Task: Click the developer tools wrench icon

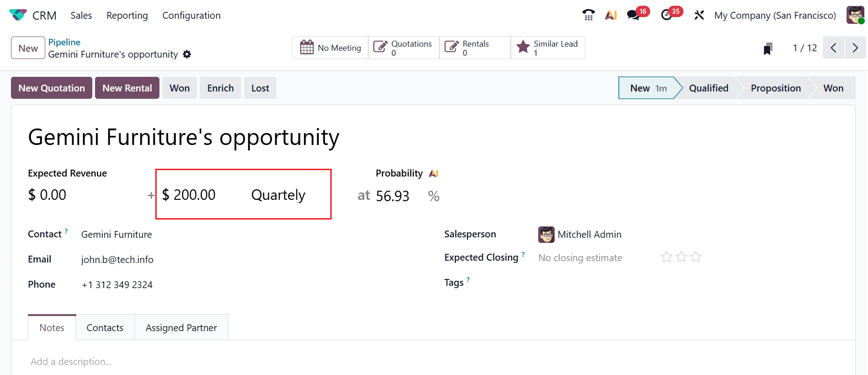Action: click(699, 15)
